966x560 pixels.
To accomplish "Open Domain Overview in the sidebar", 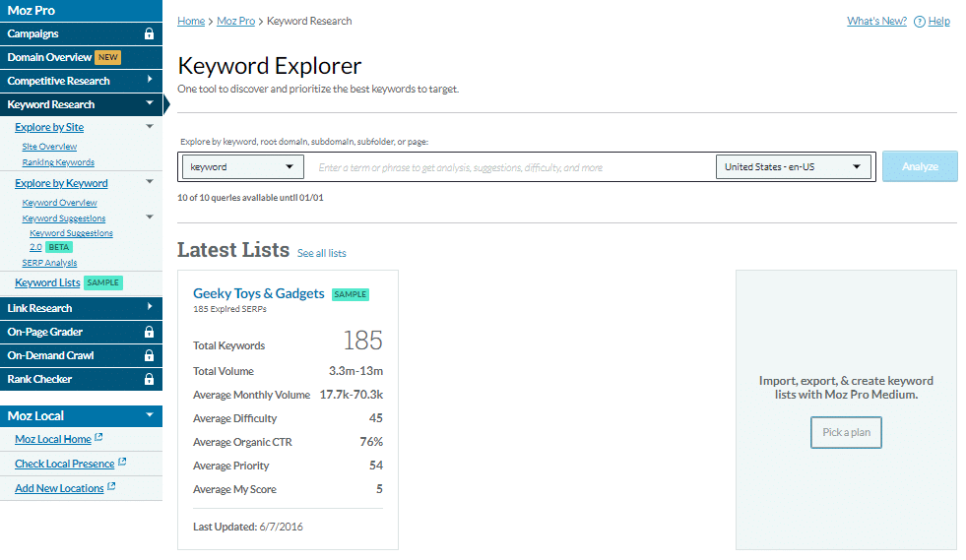I will pos(81,57).
